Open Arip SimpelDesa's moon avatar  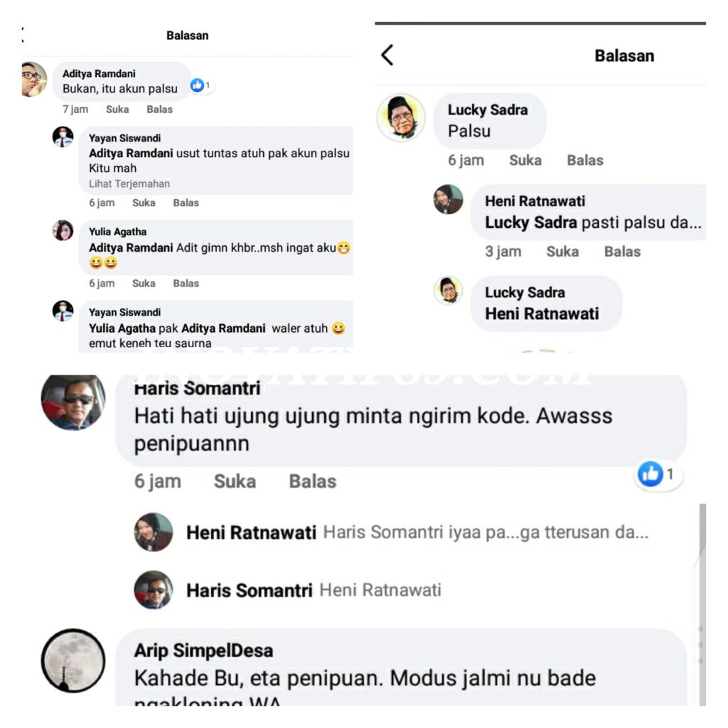(73, 660)
